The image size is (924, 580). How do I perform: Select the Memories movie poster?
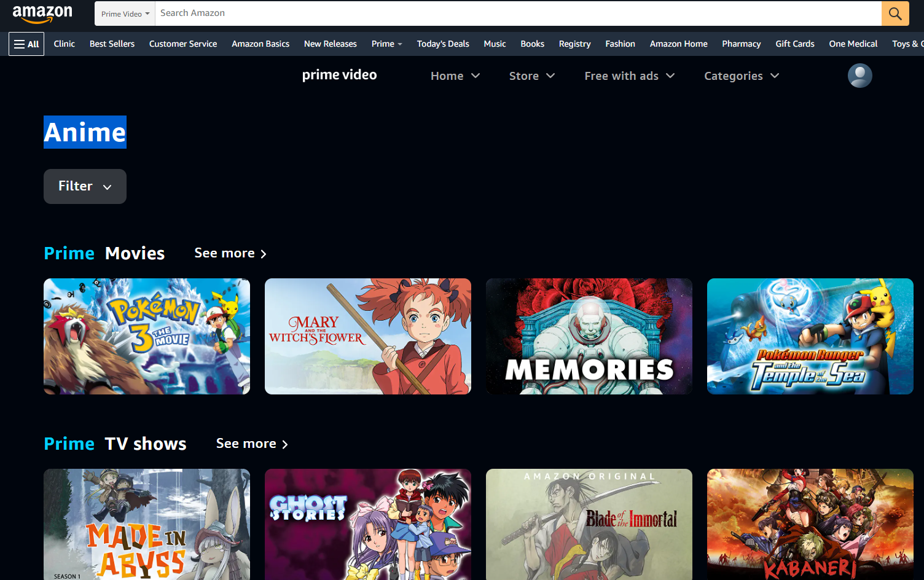point(589,336)
